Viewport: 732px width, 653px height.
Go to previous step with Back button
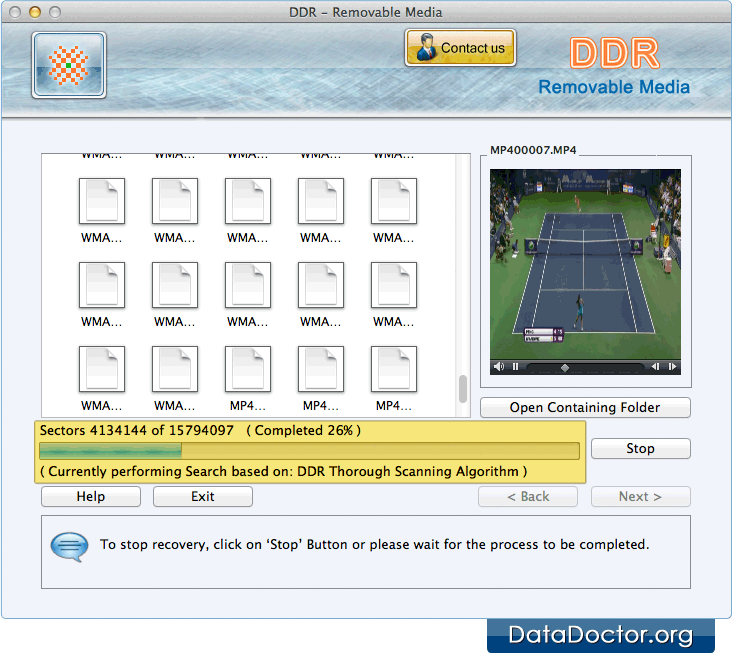coord(528,497)
